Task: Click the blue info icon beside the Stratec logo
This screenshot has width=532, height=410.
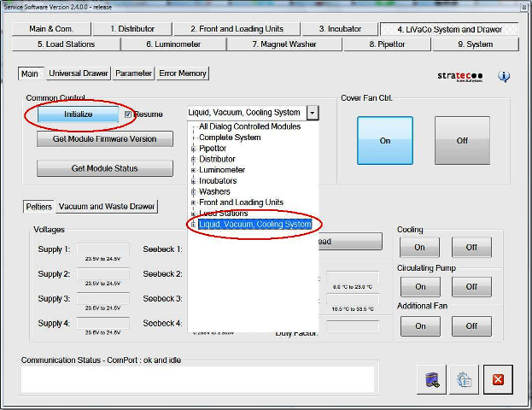Action: (x=504, y=76)
